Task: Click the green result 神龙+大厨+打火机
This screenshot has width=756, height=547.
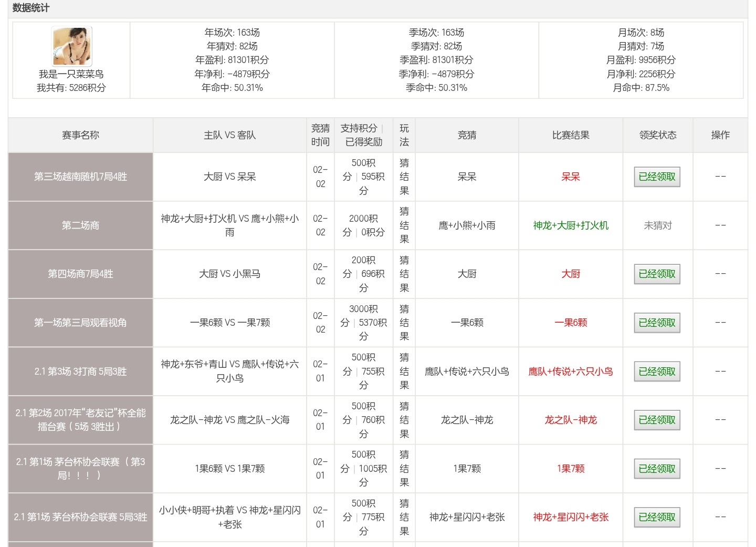Action: click(x=571, y=225)
